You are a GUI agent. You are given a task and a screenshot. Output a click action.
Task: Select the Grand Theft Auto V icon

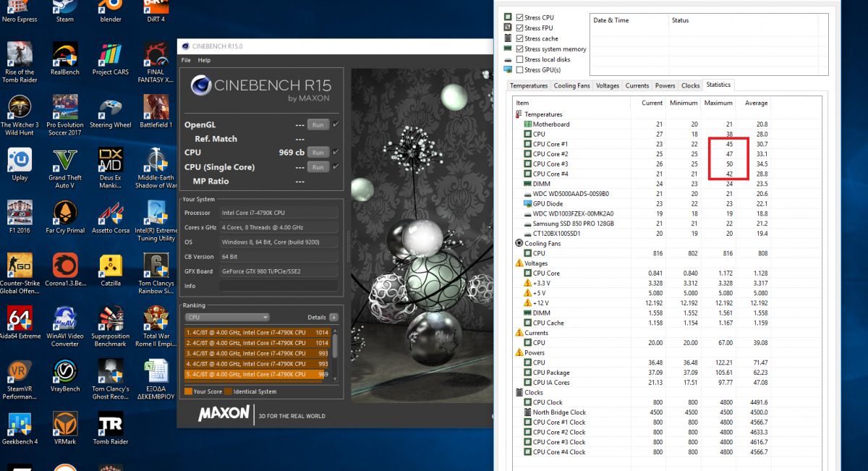point(65,168)
